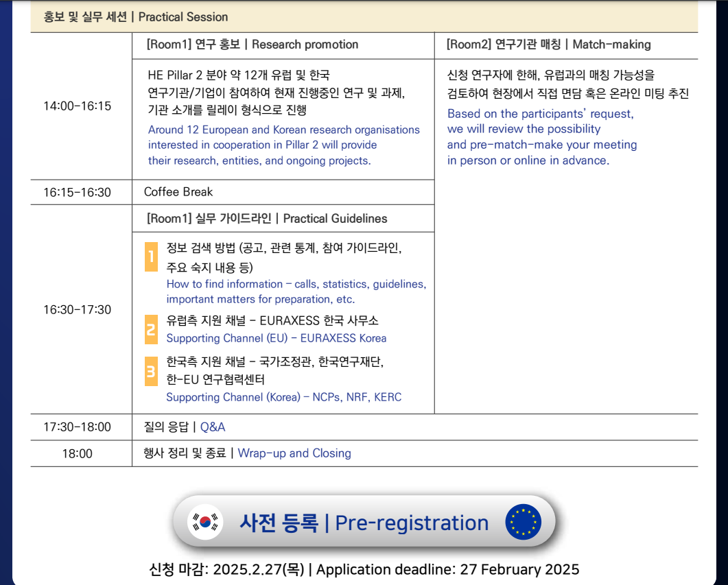
Task: Click the 'Around 12 European and Korean' paragraph
Action: pyautogui.click(x=283, y=145)
